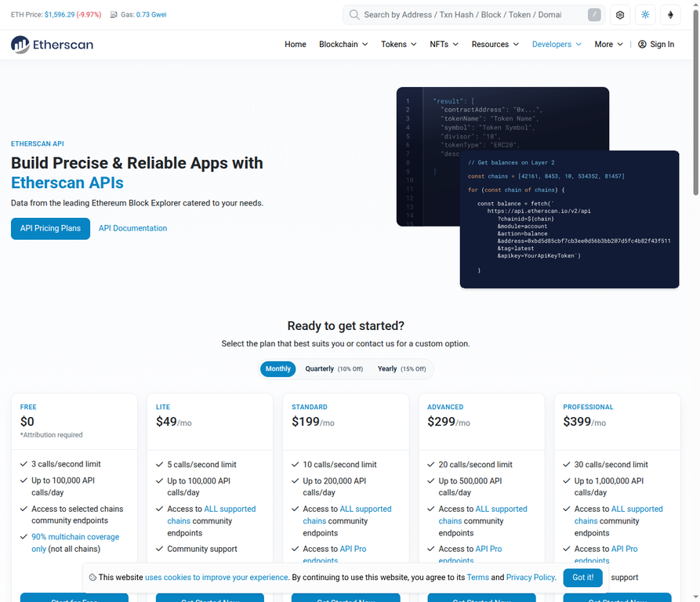Click the slash shortcut key badge

[x=593, y=15]
